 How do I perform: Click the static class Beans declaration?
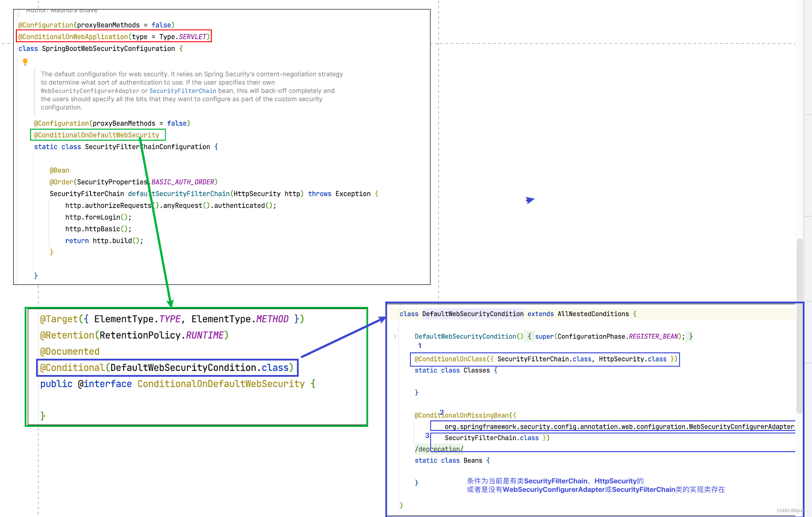tap(452, 461)
